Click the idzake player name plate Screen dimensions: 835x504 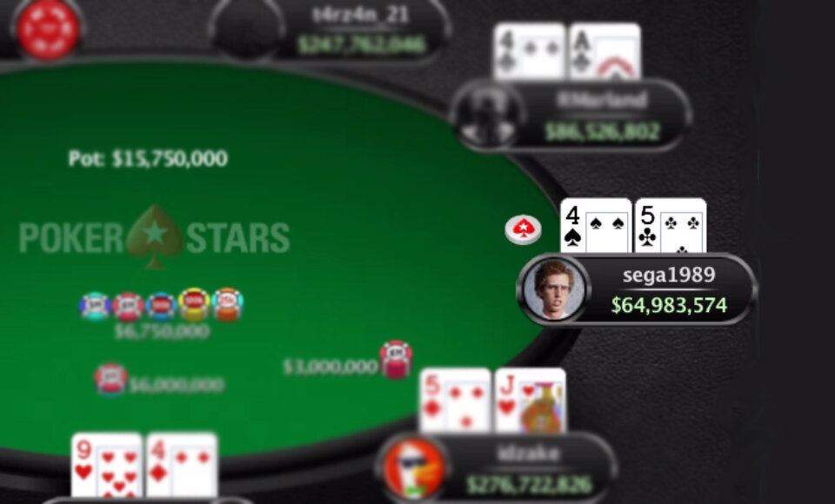(498, 468)
